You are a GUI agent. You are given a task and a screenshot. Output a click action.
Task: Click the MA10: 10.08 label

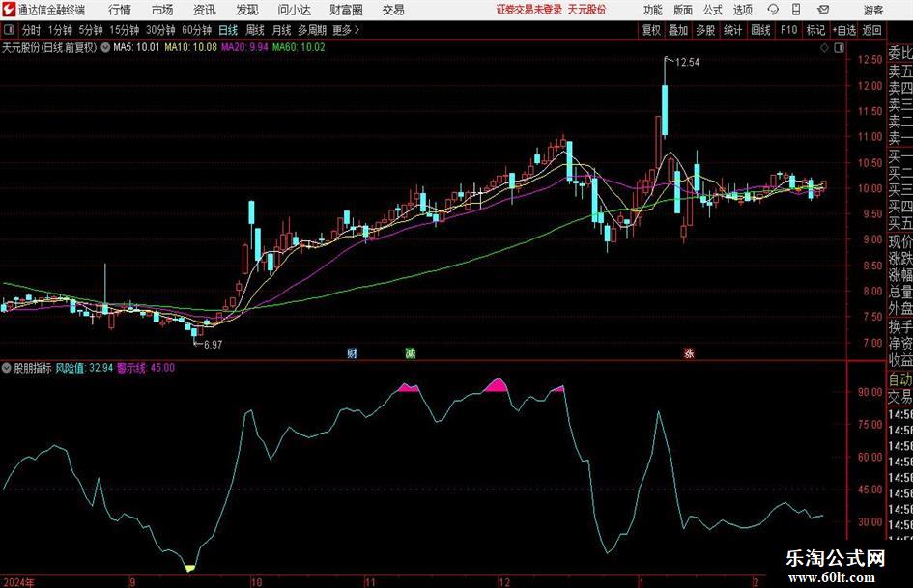[191, 47]
